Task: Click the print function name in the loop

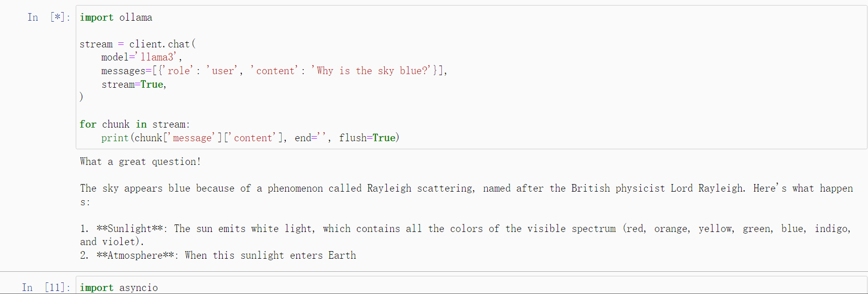Action: point(115,138)
